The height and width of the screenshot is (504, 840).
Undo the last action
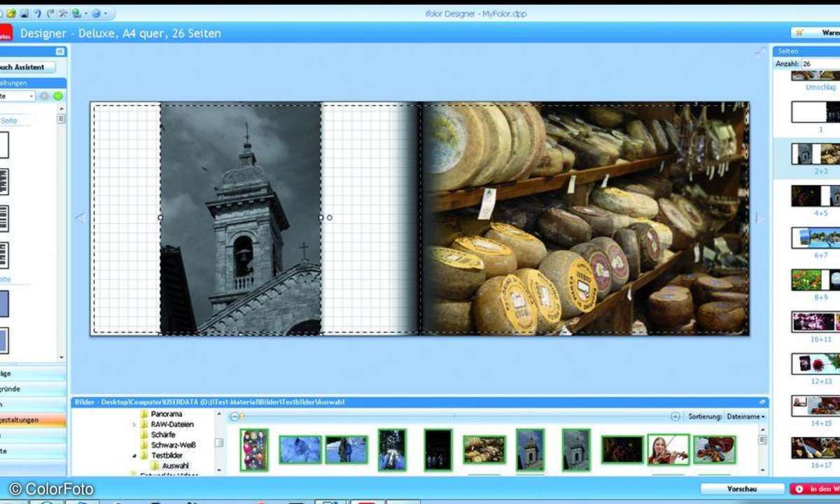37,13
